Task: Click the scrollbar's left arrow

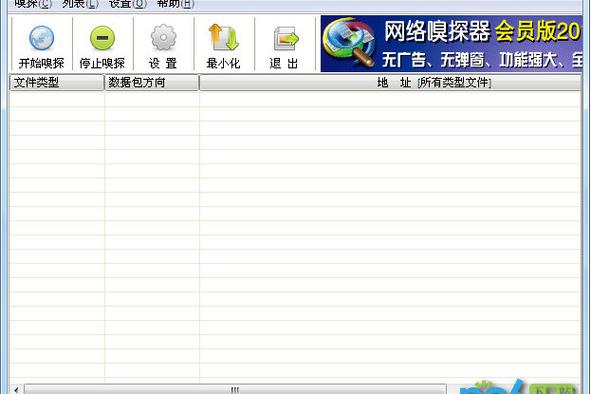Action: tap(16, 389)
